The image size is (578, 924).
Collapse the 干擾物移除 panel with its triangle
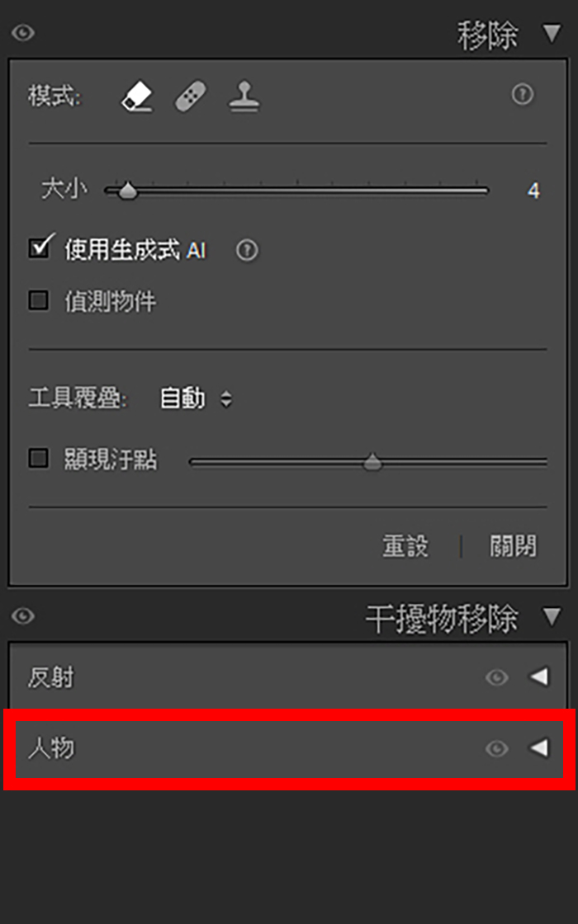coord(552,617)
